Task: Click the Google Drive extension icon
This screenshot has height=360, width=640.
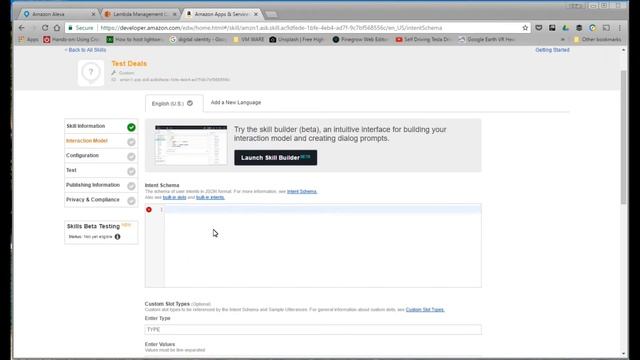Action: (x=565, y=28)
